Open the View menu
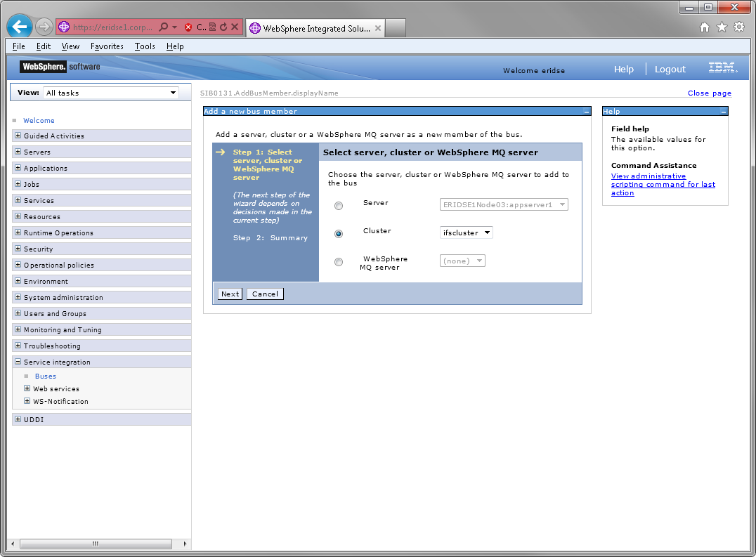756x557 pixels. tap(70, 46)
